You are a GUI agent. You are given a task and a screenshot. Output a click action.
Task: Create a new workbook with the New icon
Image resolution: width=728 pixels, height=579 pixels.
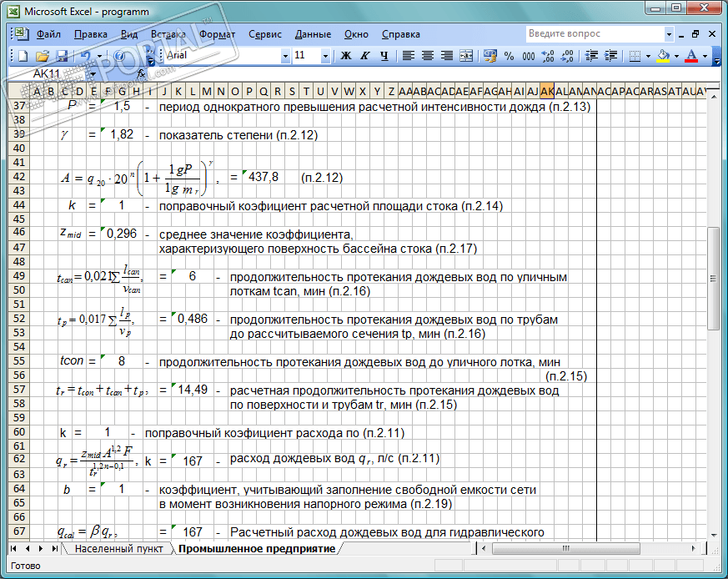(x=23, y=56)
